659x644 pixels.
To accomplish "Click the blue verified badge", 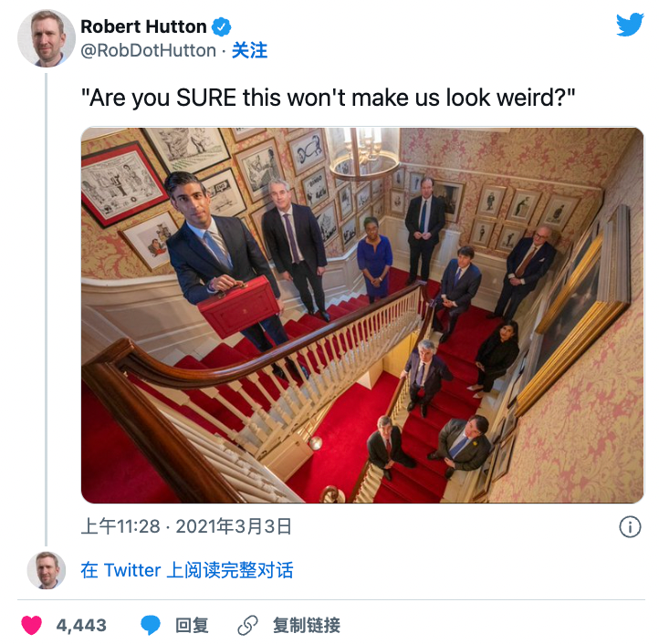I will [221, 26].
